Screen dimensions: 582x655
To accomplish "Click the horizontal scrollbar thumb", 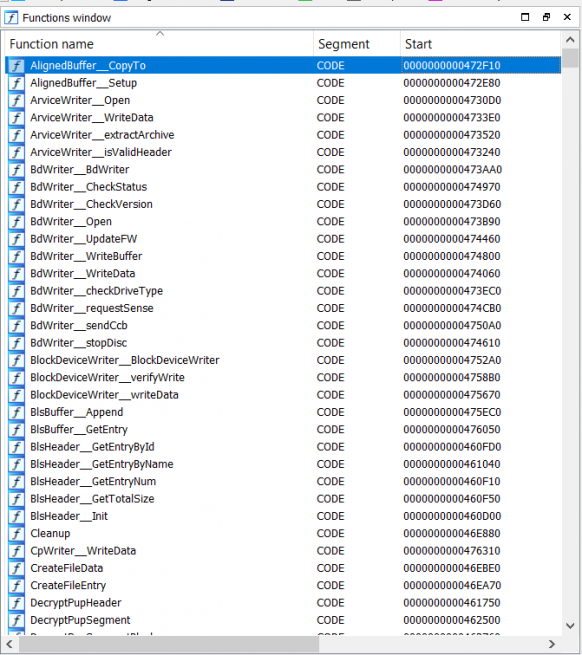I will point(168,644).
